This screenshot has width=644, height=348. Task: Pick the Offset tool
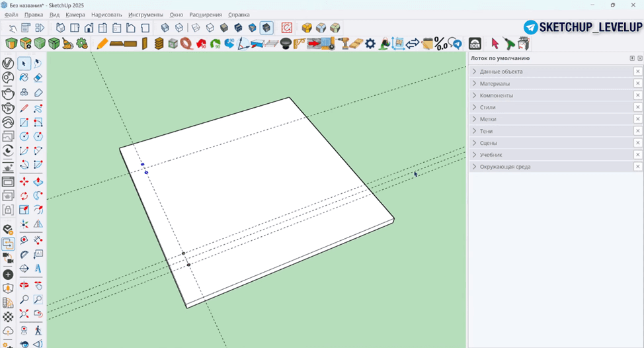(x=38, y=210)
